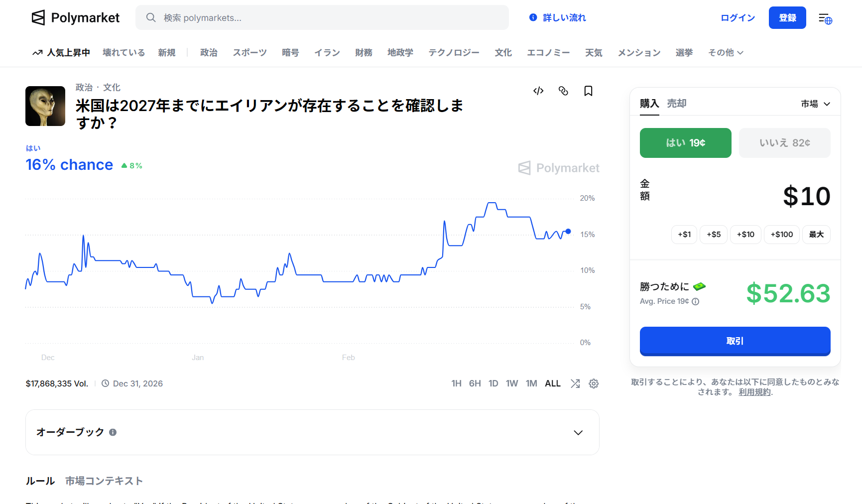The image size is (862, 504).
Task: Open the hamburger language menu top right
Action: tap(825, 17)
